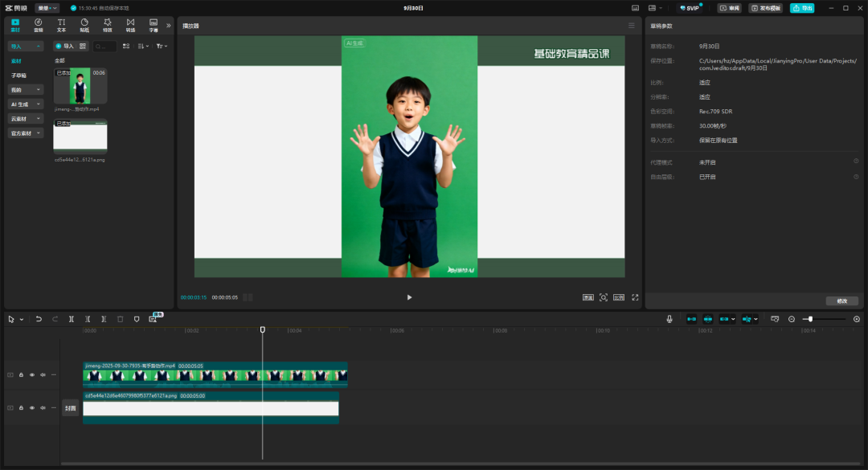Click the undo arrow in timeline toolbar

point(39,319)
